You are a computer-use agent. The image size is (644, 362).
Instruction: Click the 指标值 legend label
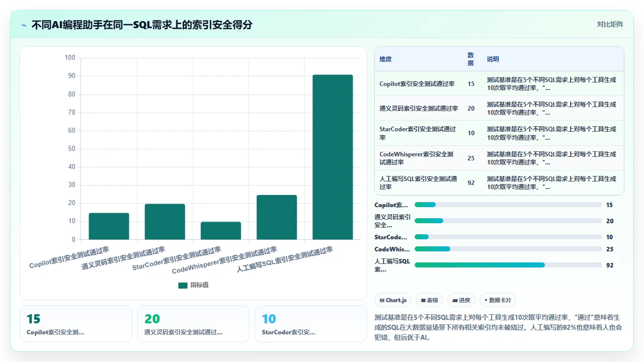point(199,285)
